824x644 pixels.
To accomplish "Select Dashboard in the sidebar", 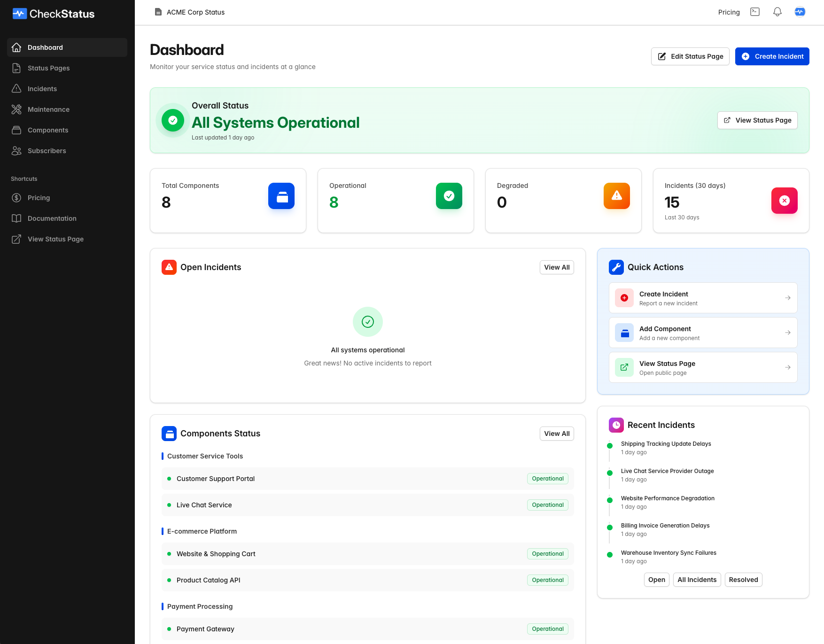I will point(67,47).
